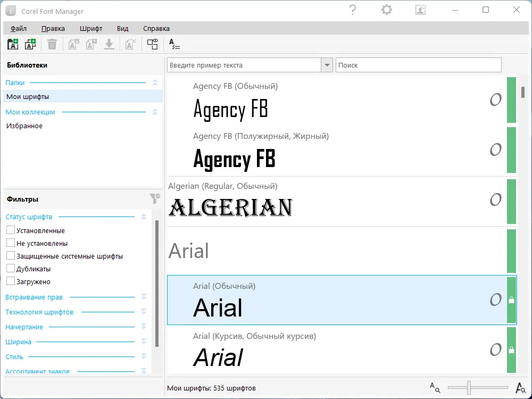
Task: Click the Download arrow toolbar icon
Action: pyautogui.click(x=109, y=44)
